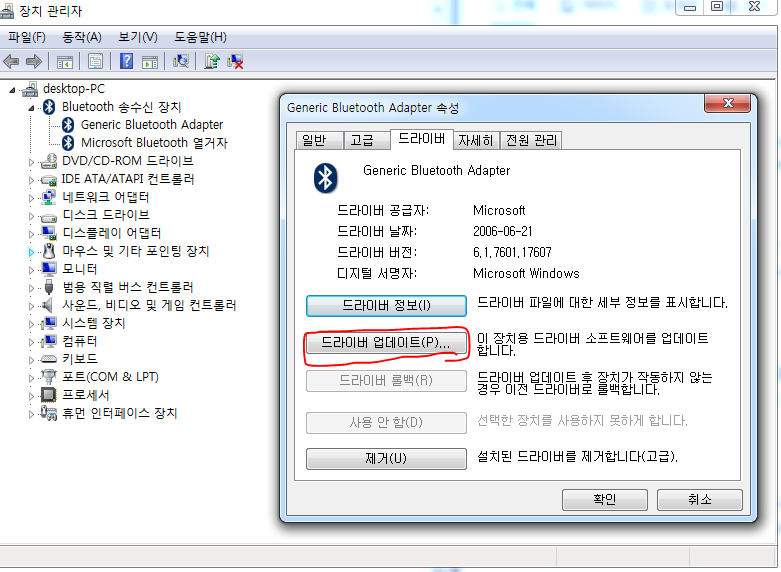
Task: Click the Forward arrow toolbar icon
Action: point(34,61)
